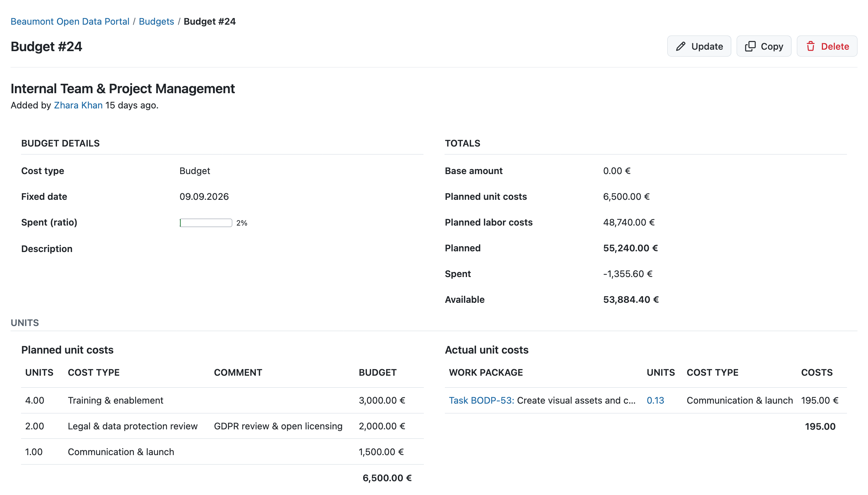The image size is (868, 495).
Task: Click the Cost type value Budget
Action: point(195,171)
